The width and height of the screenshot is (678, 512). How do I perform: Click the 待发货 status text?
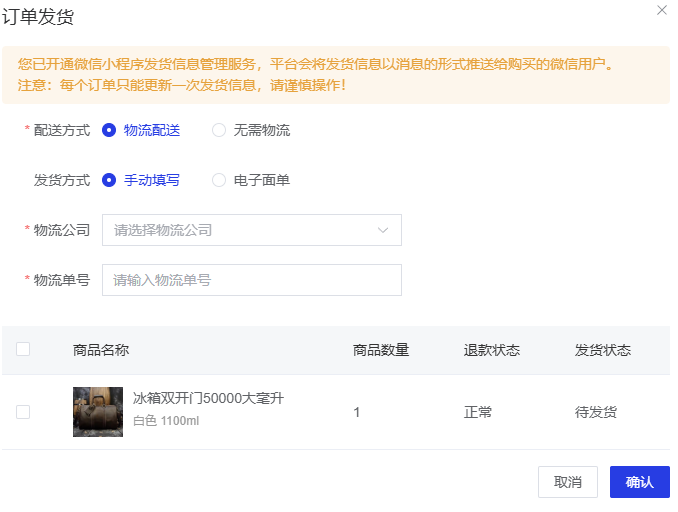pos(596,412)
